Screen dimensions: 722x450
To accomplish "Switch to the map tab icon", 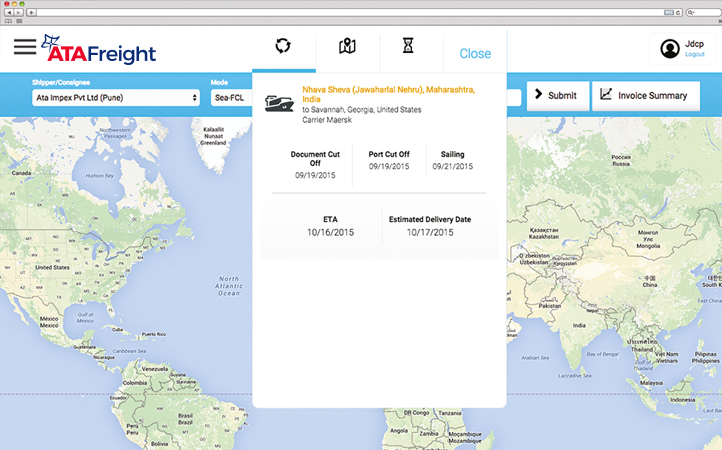I will pos(347,46).
